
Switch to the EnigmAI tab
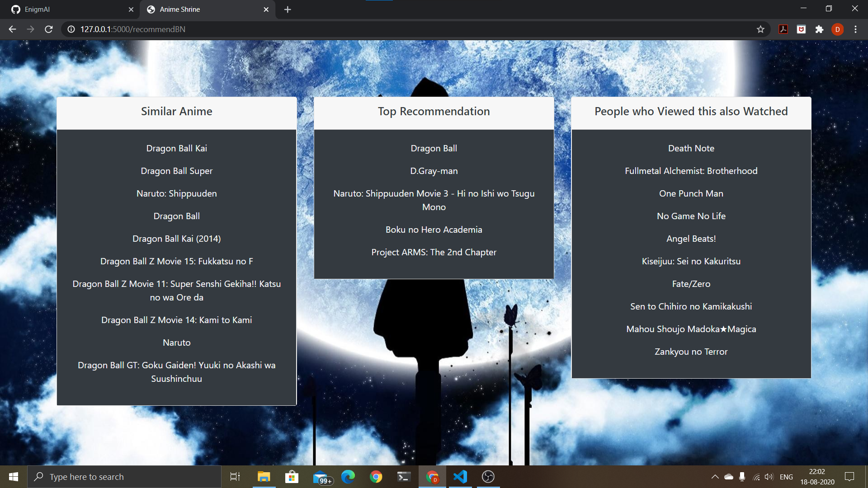[x=68, y=9]
